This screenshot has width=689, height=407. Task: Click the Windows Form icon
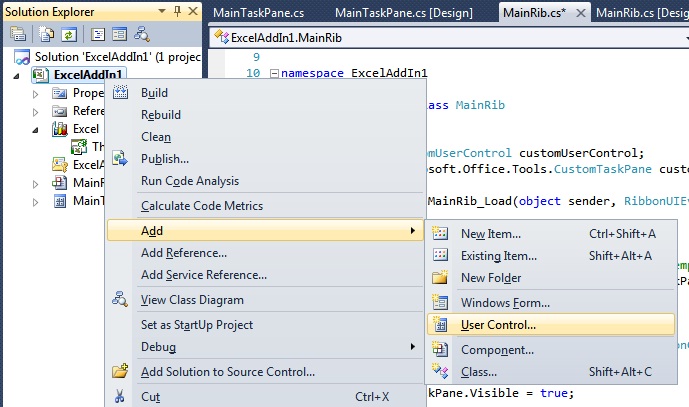440,302
